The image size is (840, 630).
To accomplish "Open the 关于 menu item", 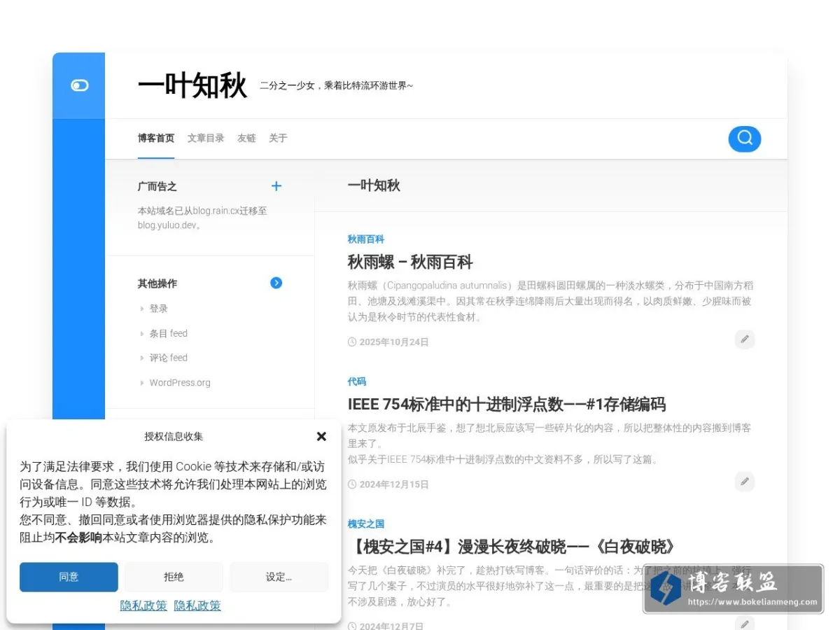I will [x=278, y=138].
